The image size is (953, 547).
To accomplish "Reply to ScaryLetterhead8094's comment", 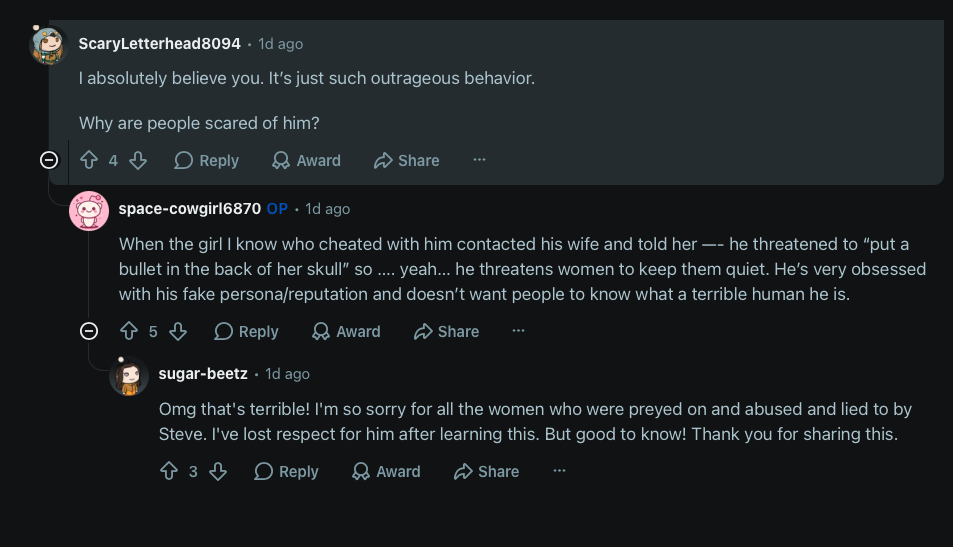I will click(x=207, y=160).
